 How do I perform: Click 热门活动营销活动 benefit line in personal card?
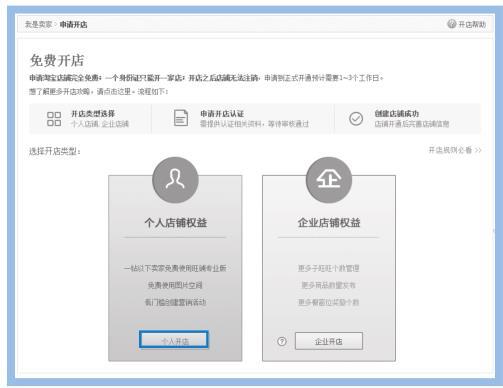click(175, 302)
